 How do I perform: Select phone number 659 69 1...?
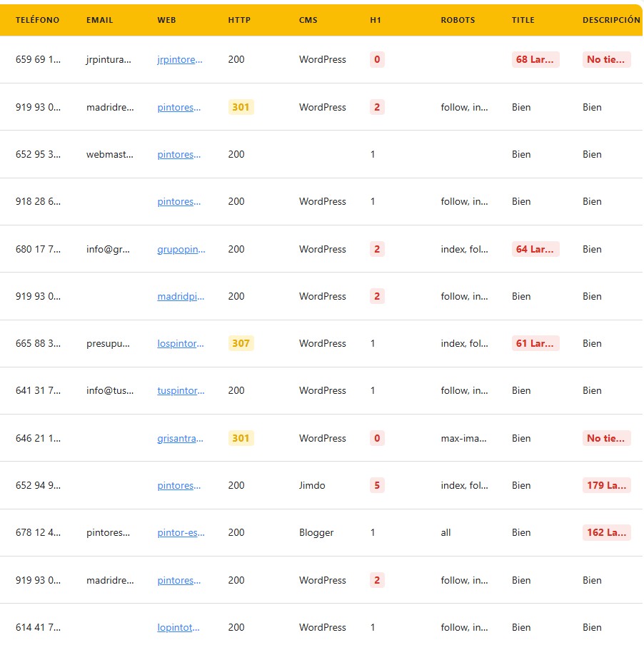point(38,60)
